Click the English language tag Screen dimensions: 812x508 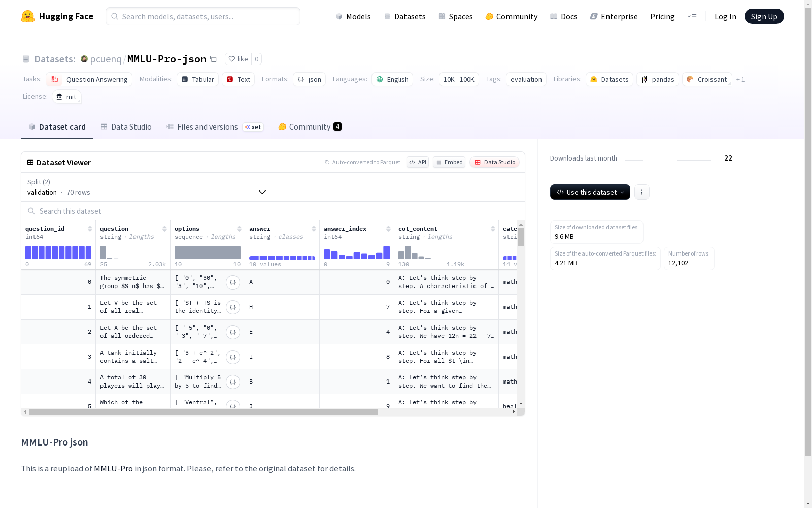pyautogui.click(x=392, y=79)
